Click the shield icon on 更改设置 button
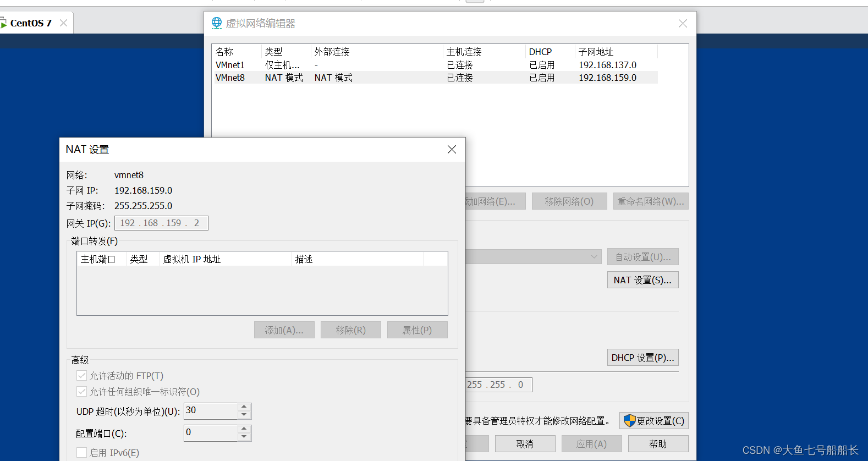This screenshot has width=868, height=461. (630, 421)
